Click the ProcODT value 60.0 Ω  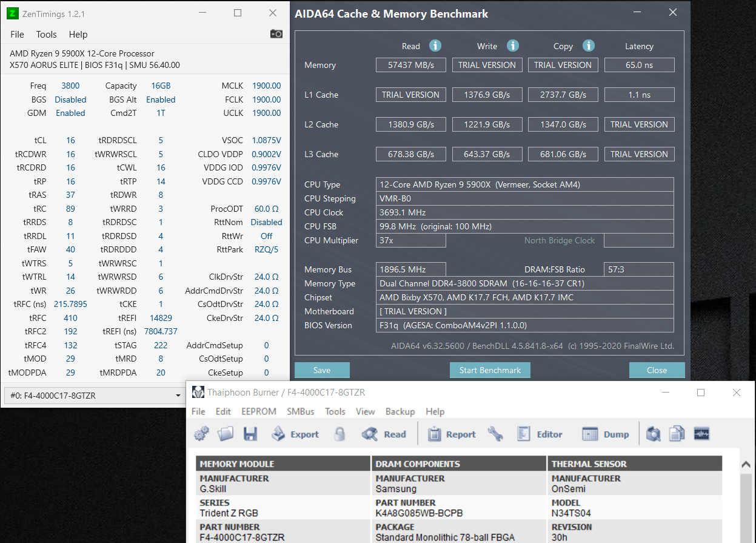pos(266,209)
